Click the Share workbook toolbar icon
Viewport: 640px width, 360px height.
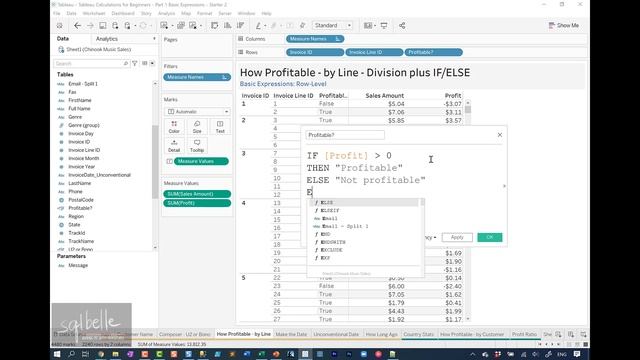[x=402, y=26]
